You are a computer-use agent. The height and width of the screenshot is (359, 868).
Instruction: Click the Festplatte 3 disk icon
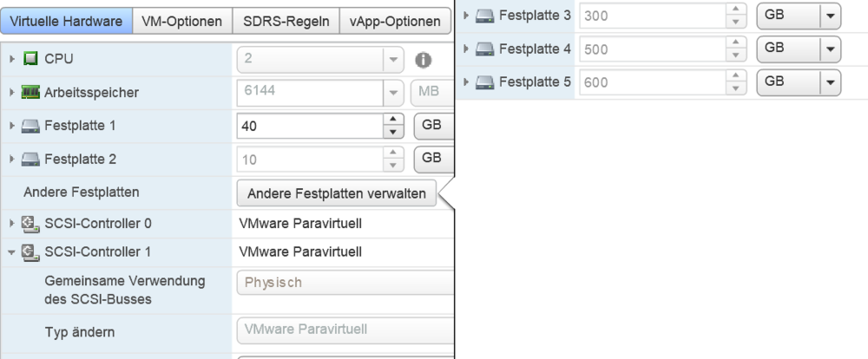click(x=486, y=16)
